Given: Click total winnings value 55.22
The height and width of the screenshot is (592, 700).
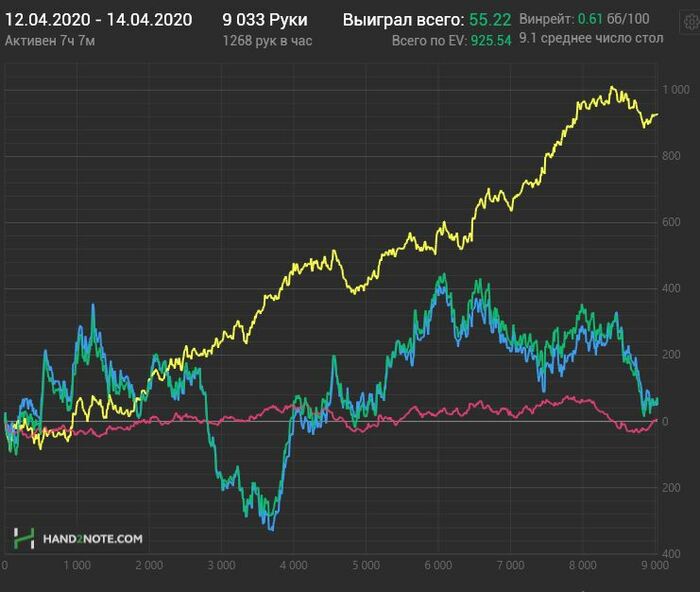Looking at the screenshot, I should tap(490, 20).
